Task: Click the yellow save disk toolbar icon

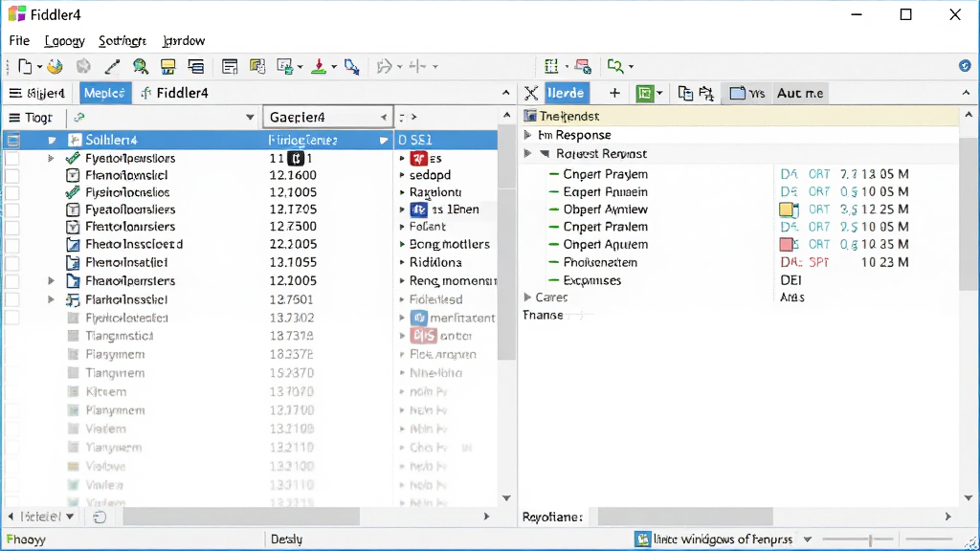Action: pos(167,66)
